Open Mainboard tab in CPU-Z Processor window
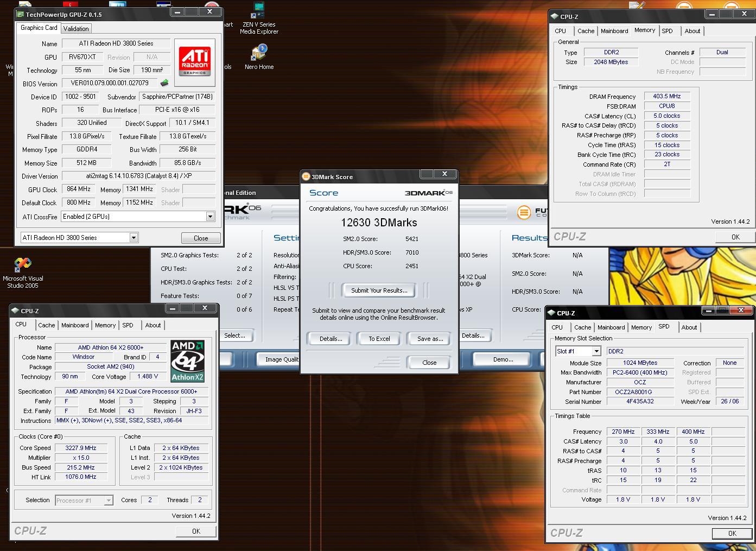Screen dimensions: 756x551 (75, 325)
